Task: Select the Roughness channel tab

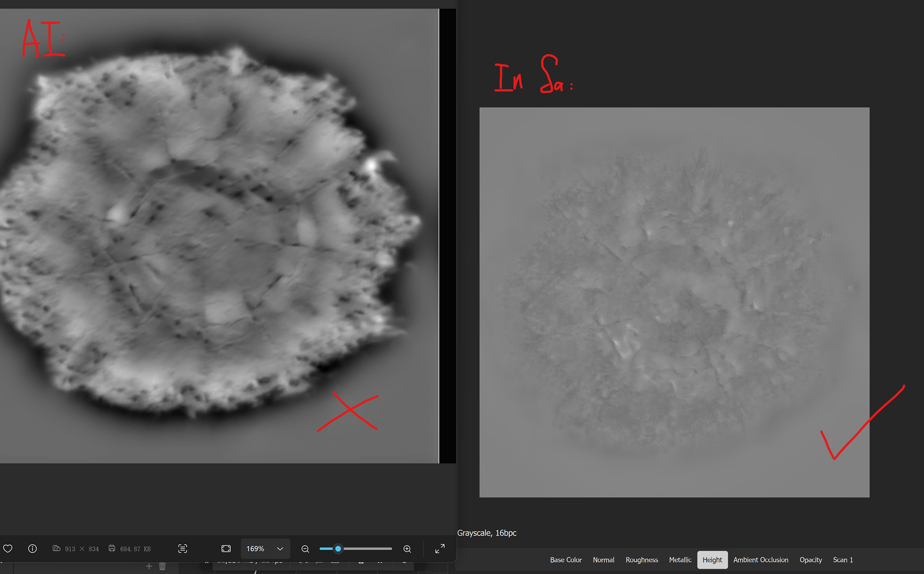Action: click(642, 560)
